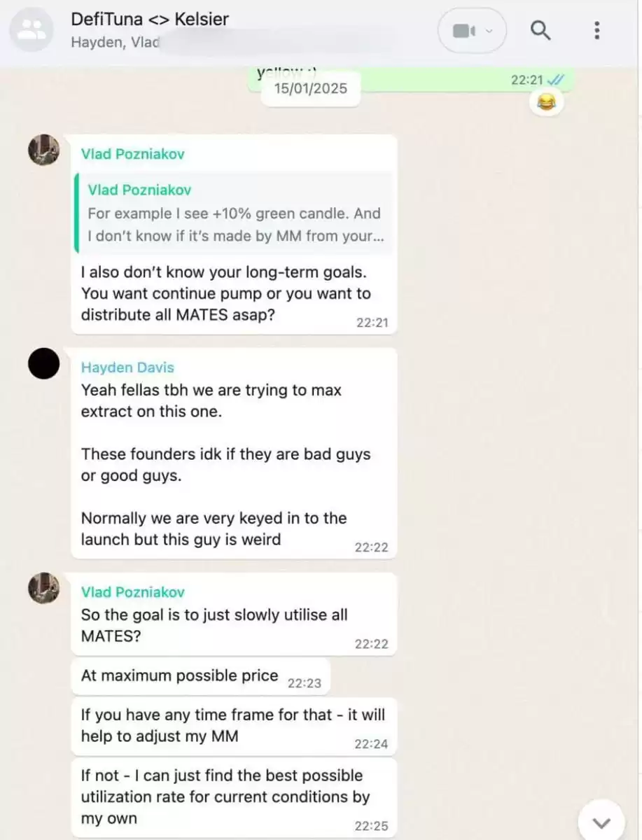Search the chat using the magnifier icon
Viewport: 642px width, 840px height.
click(540, 30)
